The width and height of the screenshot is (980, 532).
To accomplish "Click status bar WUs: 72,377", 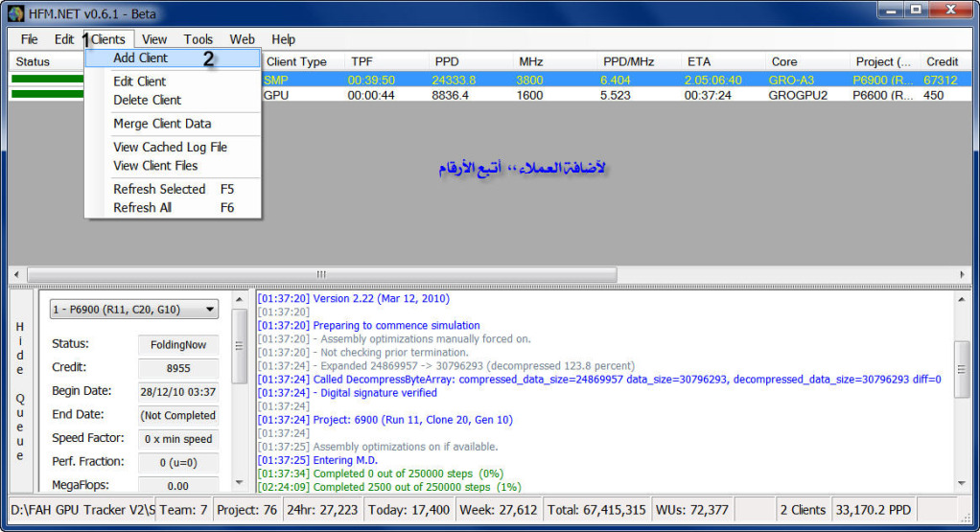I will (x=692, y=510).
